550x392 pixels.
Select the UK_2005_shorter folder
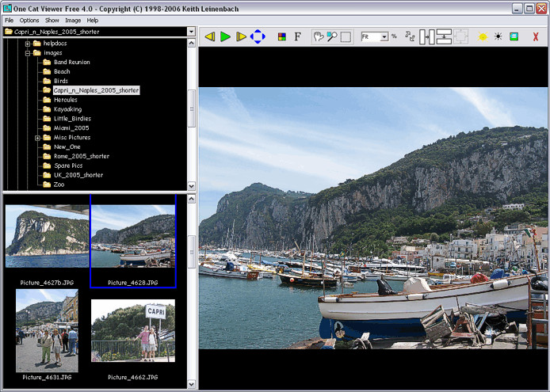[x=78, y=175]
